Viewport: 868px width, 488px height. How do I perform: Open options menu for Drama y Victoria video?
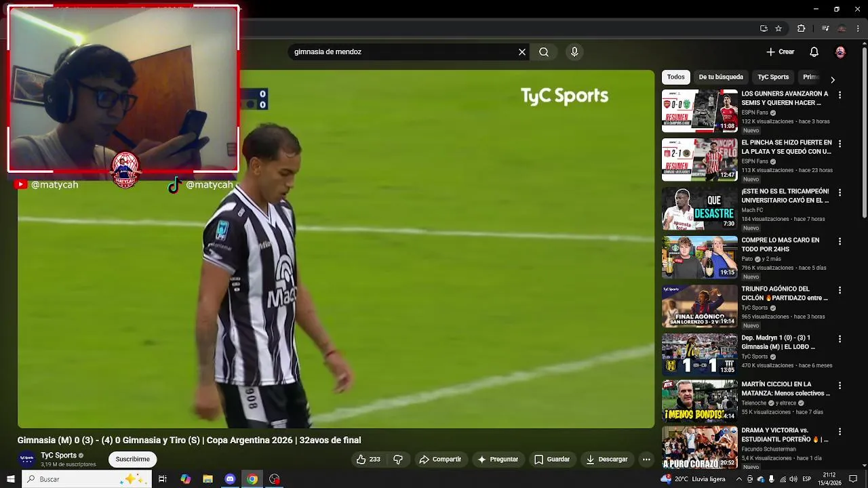[x=840, y=432]
